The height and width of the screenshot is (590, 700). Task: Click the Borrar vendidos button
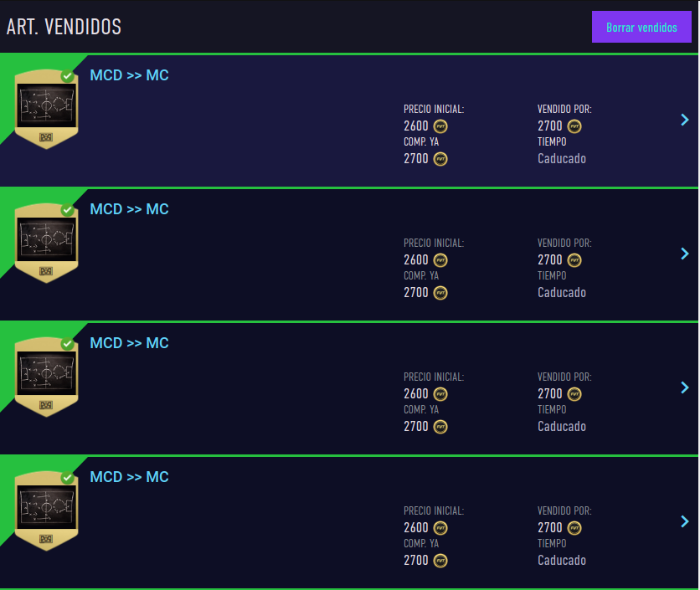pos(641,27)
